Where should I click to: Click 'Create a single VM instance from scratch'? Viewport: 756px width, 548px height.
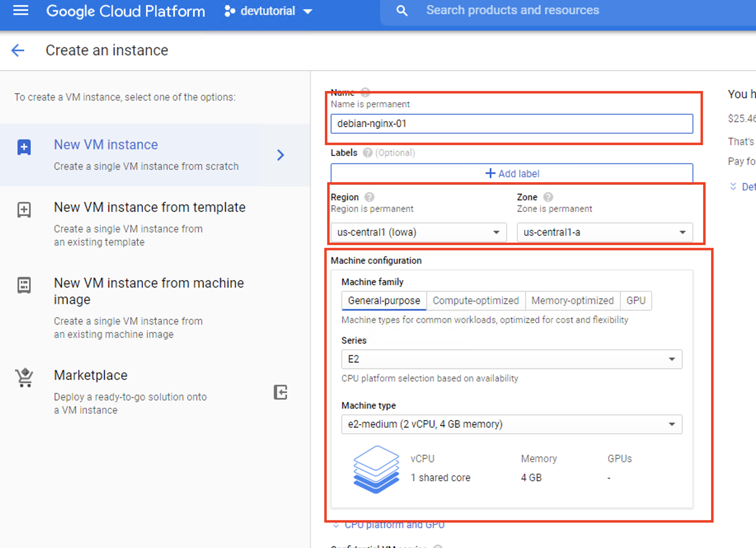click(x=146, y=166)
